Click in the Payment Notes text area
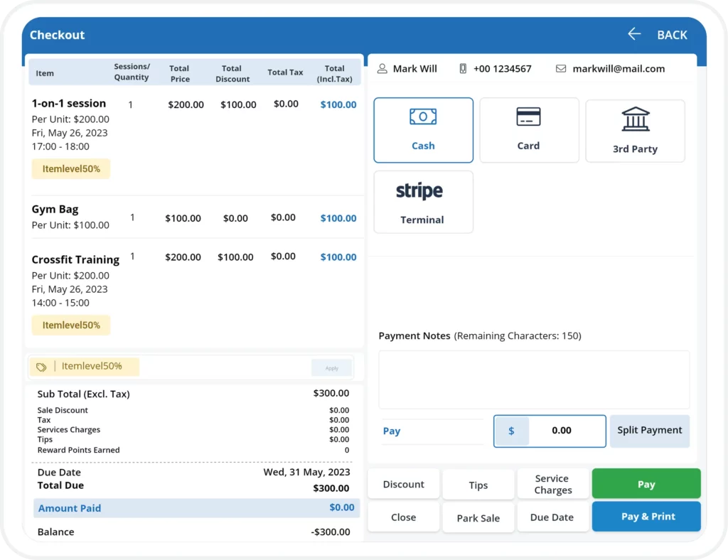 tap(533, 379)
